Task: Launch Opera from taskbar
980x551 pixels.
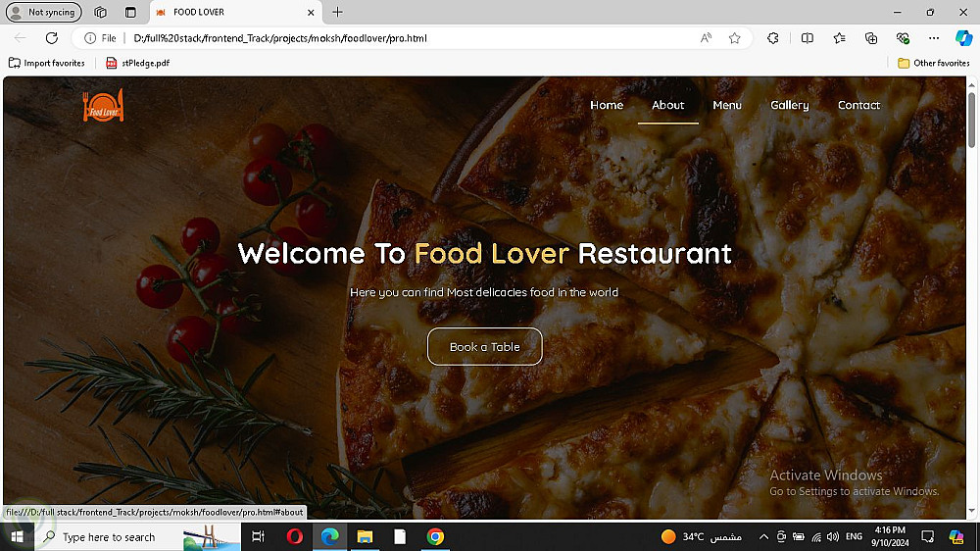Action: (x=294, y=536)
